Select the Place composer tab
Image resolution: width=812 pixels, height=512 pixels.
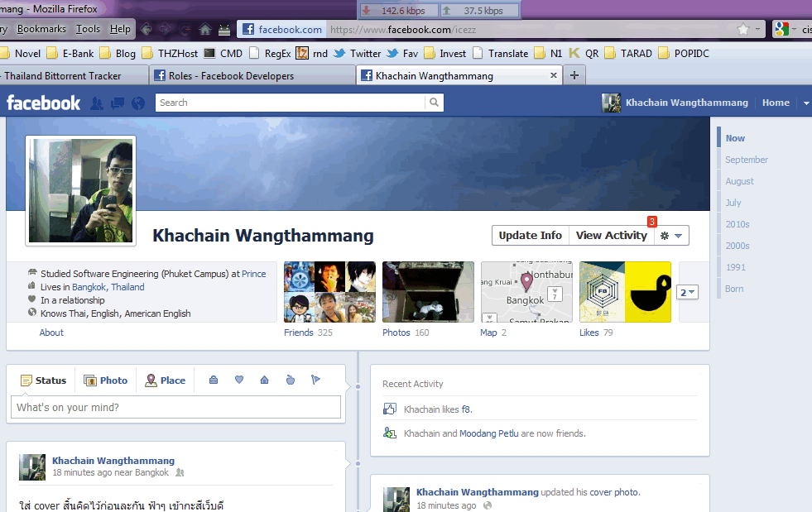tap(166, 380)
